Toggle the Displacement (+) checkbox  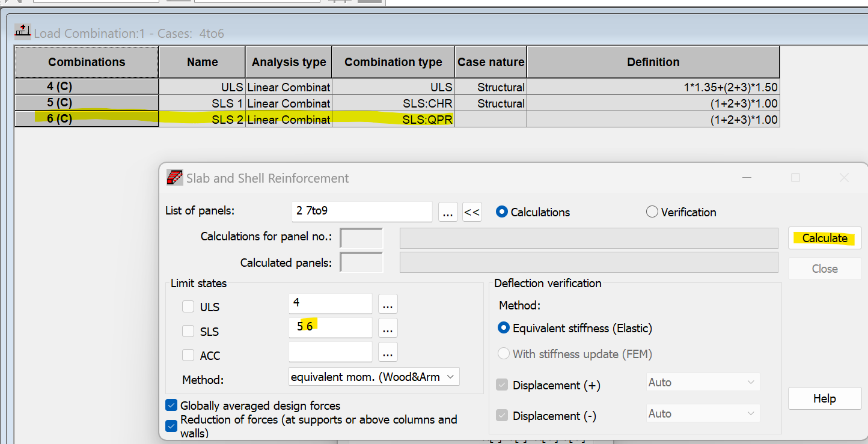click(502, 385)
